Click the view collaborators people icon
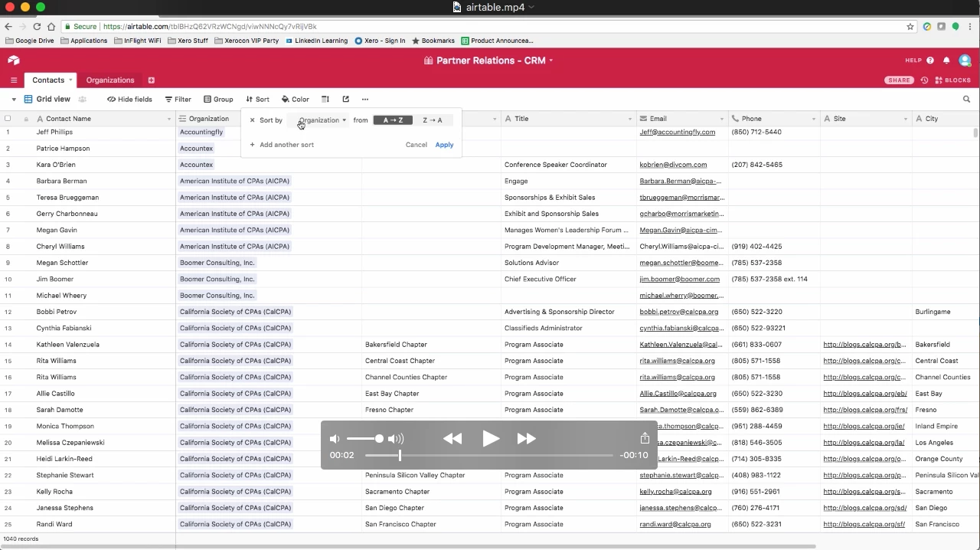Screen dimensions: 980x550 pyautogui.click(x=83, y=100)
